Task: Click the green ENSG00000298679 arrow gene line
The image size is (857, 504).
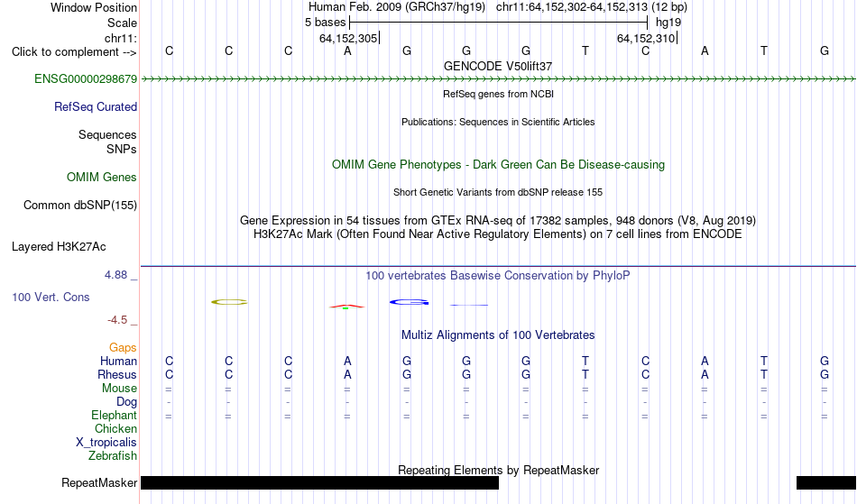Action: pos(498,79)
